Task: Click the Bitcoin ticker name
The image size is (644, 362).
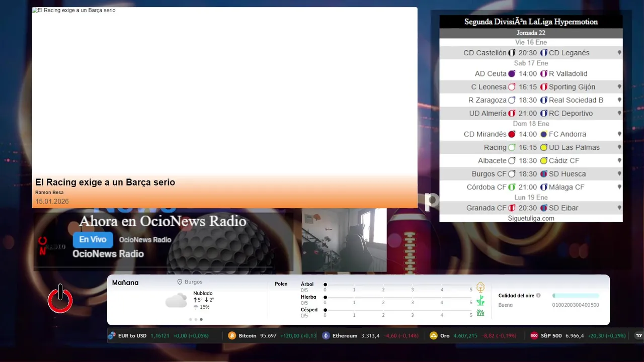Action: [248, 336]
